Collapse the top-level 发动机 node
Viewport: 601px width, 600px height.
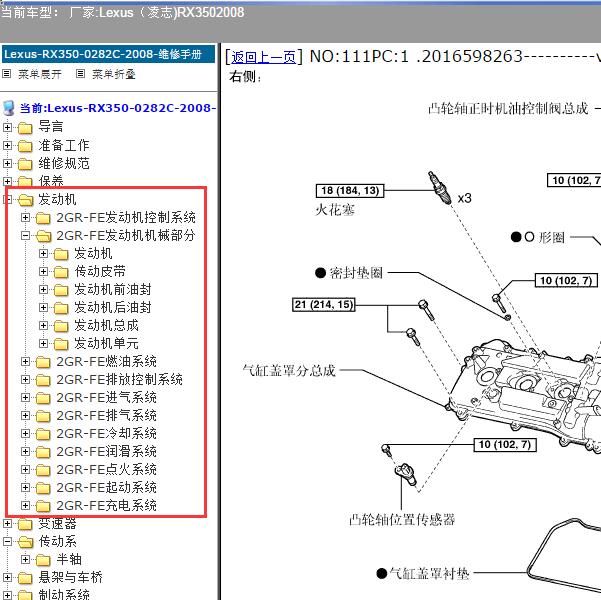click(8, 199)
